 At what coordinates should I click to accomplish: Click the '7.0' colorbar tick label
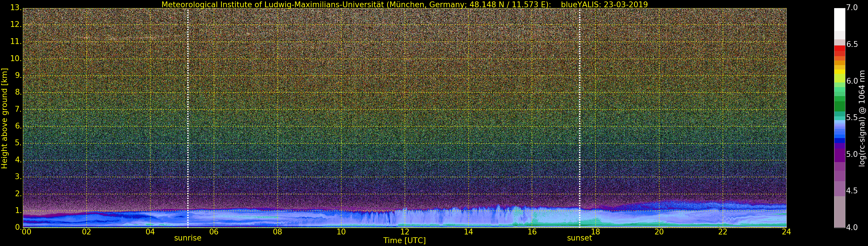coord(852,8)
